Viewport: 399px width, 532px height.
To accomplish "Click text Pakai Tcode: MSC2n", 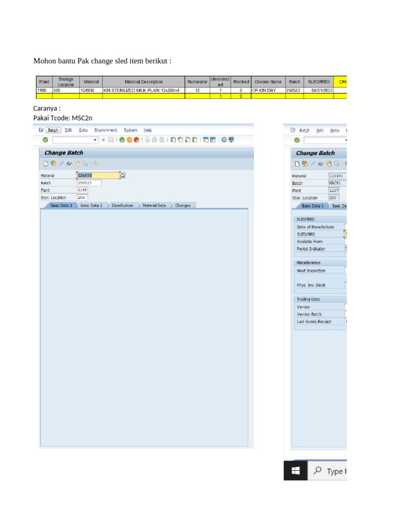I will (63, 118).
